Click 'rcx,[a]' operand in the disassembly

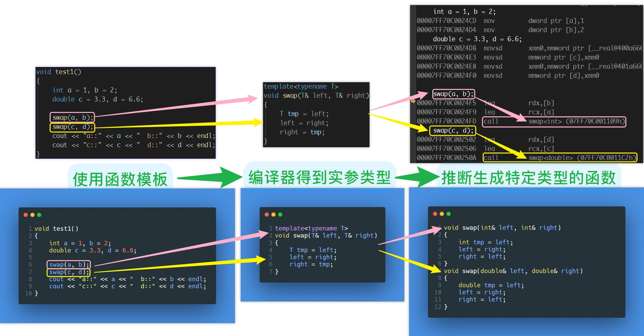click(x=541, y=112)
